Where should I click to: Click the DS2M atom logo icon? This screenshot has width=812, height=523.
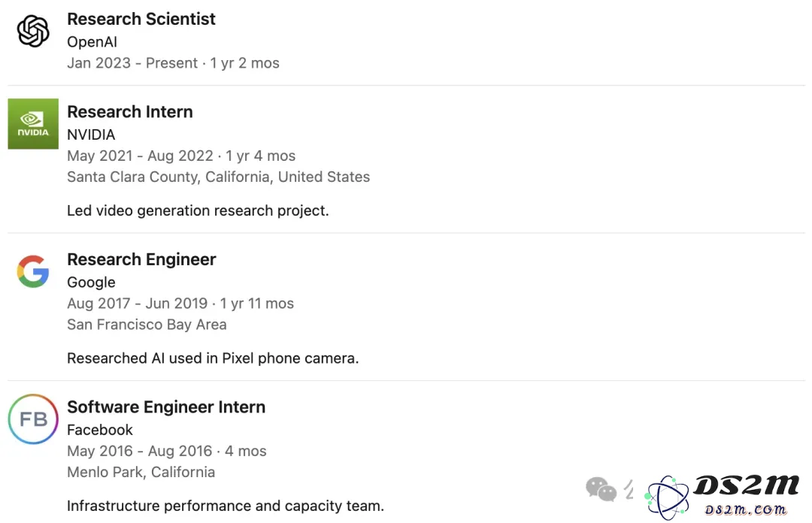click(667, 497)
